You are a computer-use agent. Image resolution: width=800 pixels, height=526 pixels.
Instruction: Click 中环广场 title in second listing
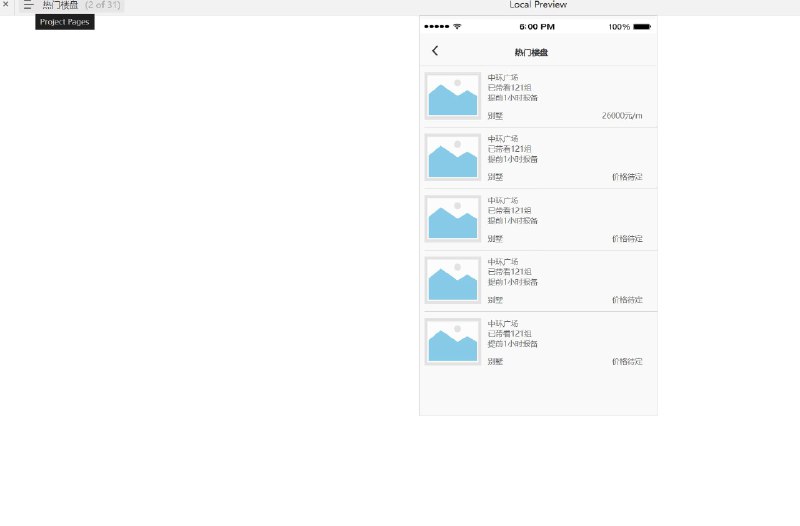[503, 139]
